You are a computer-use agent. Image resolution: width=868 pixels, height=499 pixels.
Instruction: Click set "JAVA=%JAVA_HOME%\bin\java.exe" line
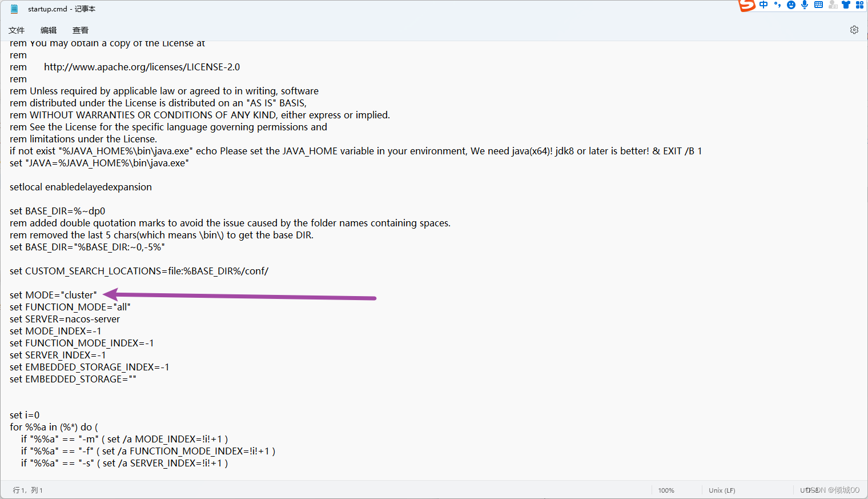pyautogui.click(x=99, y=163)
